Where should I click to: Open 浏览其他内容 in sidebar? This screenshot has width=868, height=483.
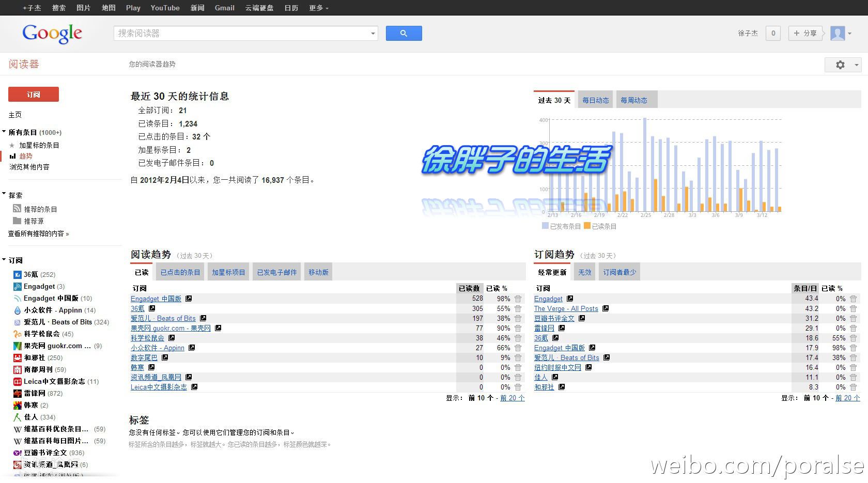click(x=29, y=167)
